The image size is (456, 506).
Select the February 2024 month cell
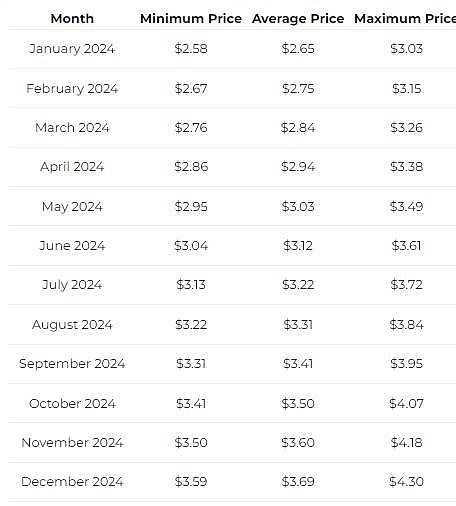(72, 89)
